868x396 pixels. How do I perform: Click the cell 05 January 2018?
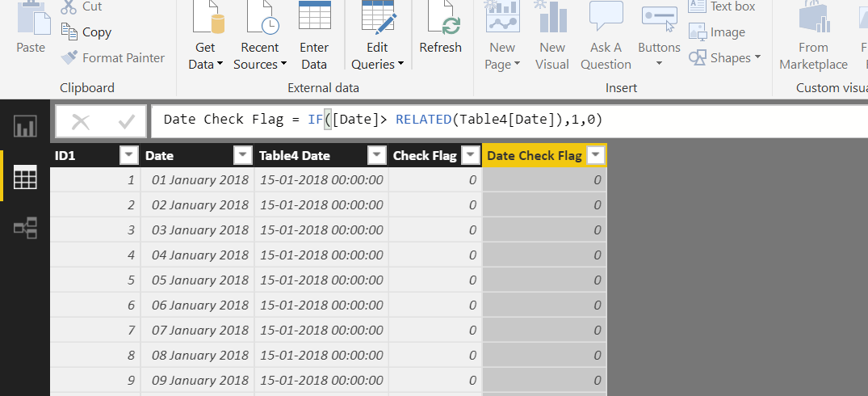tap(198, 280)
